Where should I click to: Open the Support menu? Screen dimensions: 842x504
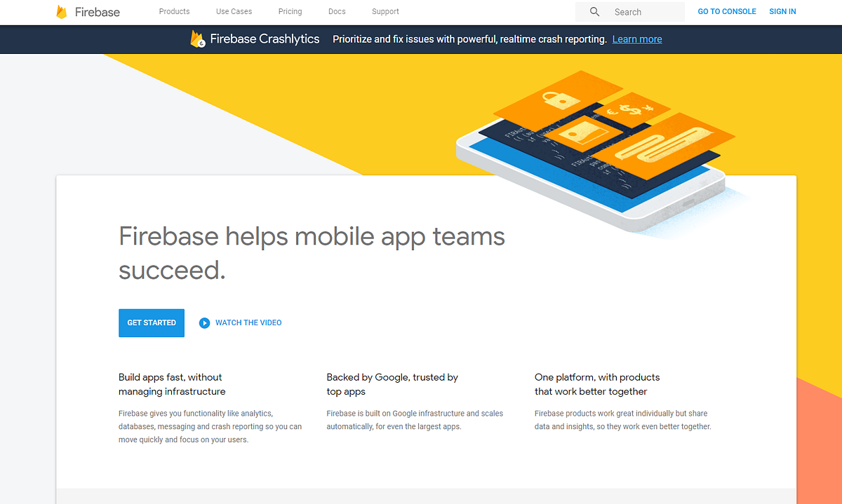(x=385, y=11)
